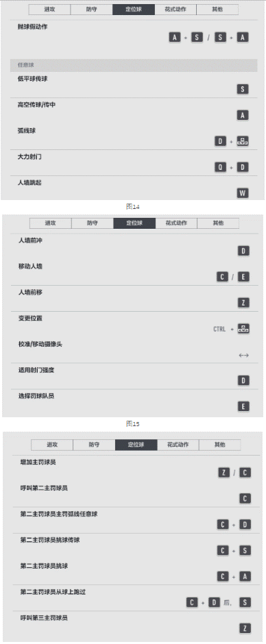Viewport: 266px width, 644px height.
Task: Click the A key icon for 高空传球/传中
Action: (243, 115)
